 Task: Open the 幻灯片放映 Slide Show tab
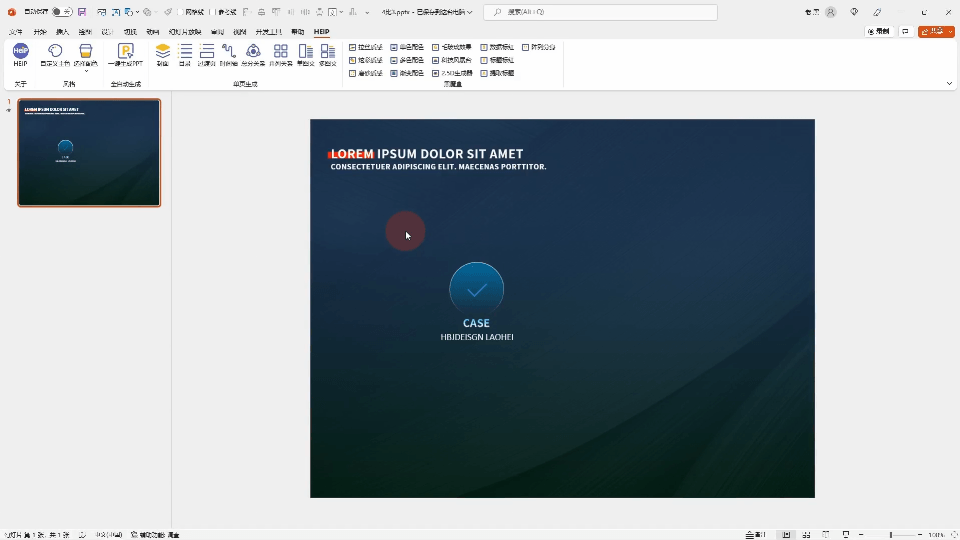tap(185, 31)
